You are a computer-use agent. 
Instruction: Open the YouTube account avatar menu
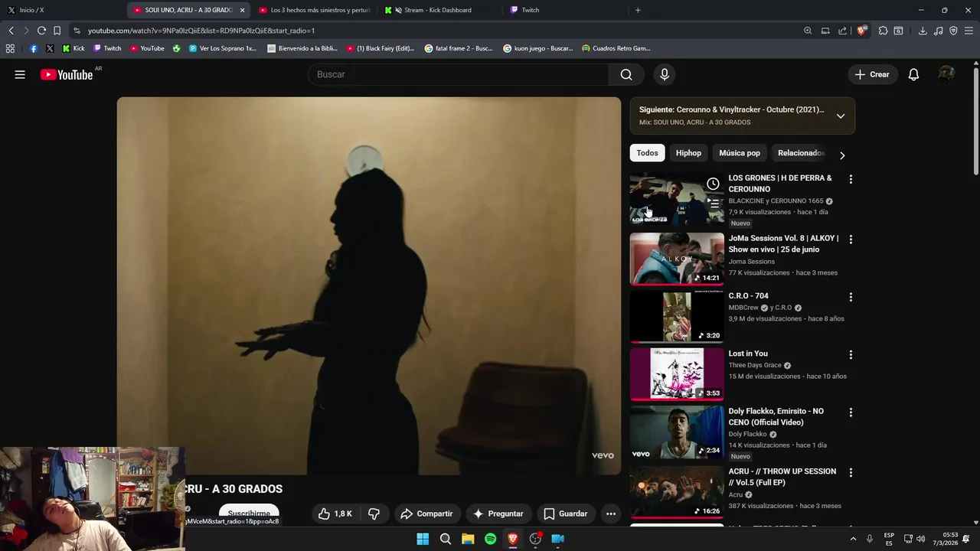946,74
